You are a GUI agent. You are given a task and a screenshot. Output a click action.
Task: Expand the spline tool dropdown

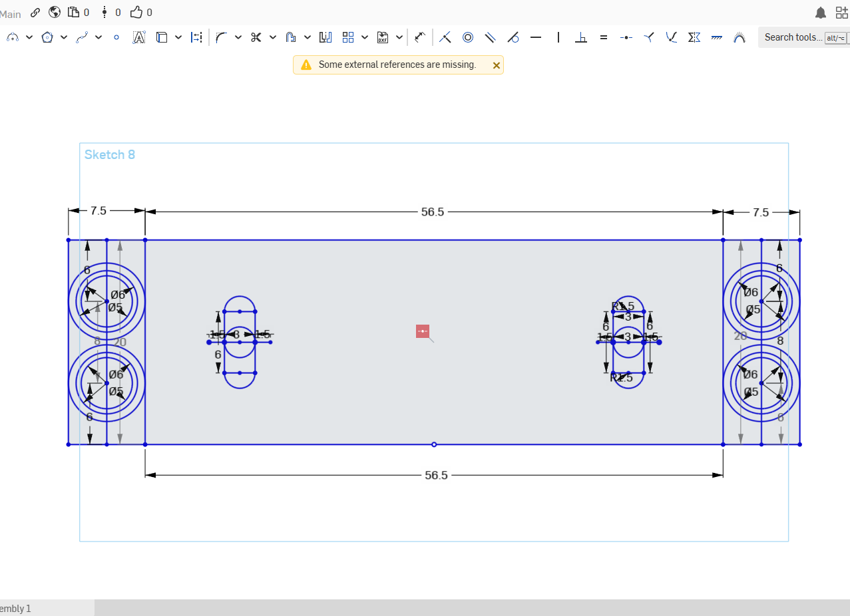click(99, 37)
